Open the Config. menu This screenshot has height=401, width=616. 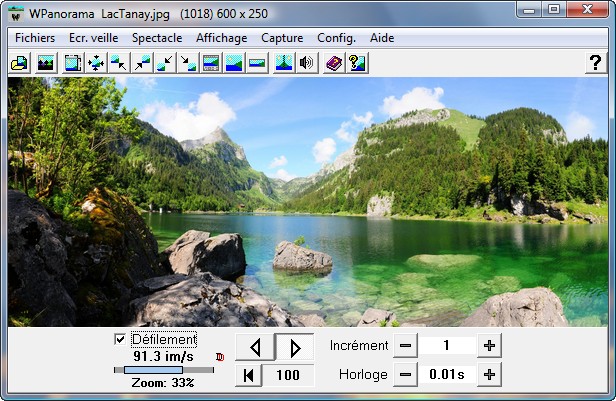click(335, 37)
